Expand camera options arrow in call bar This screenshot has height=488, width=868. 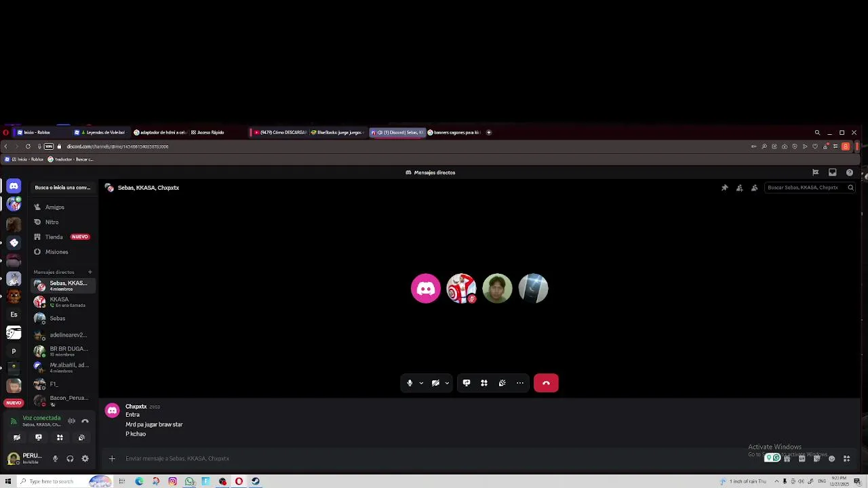(x=447, y=383)
